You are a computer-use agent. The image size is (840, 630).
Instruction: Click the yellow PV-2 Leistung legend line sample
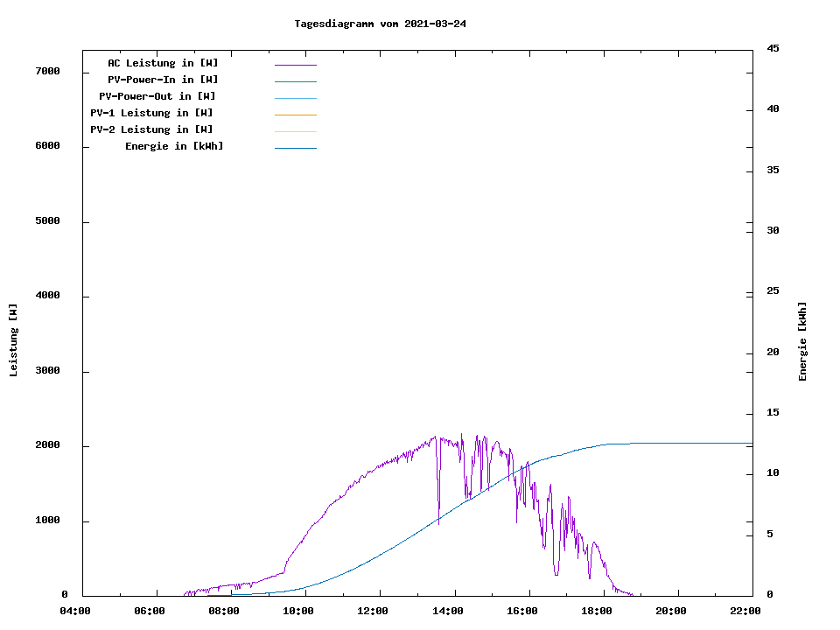295,131
